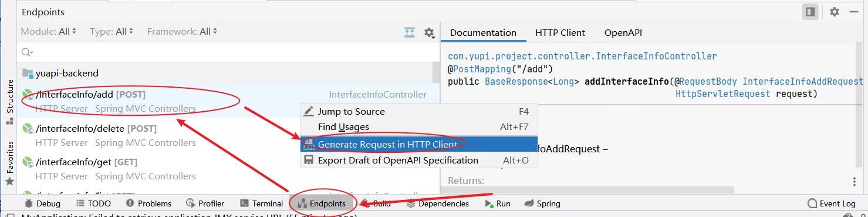Open the Profiler tool window
Image resolution: width=868 pixels, height=217 pixels.
[205, 203]
